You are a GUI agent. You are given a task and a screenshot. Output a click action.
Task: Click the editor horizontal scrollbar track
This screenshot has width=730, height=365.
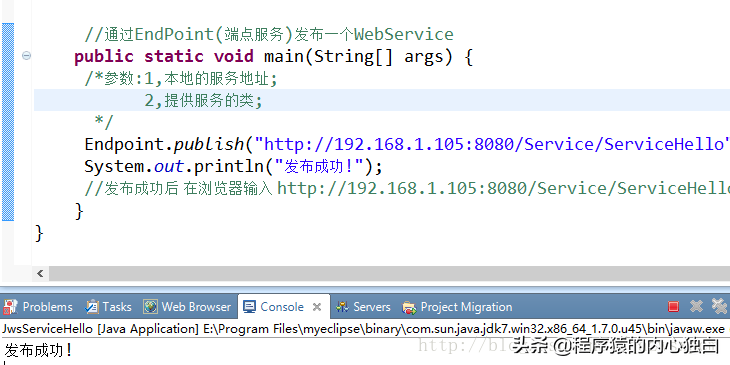click(x=389, y=273)
